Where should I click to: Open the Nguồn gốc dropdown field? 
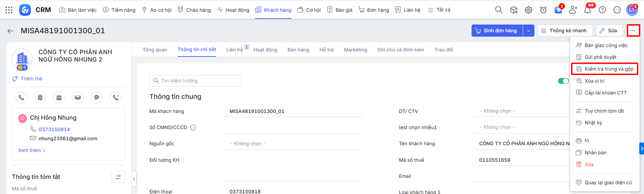point(292,144)
